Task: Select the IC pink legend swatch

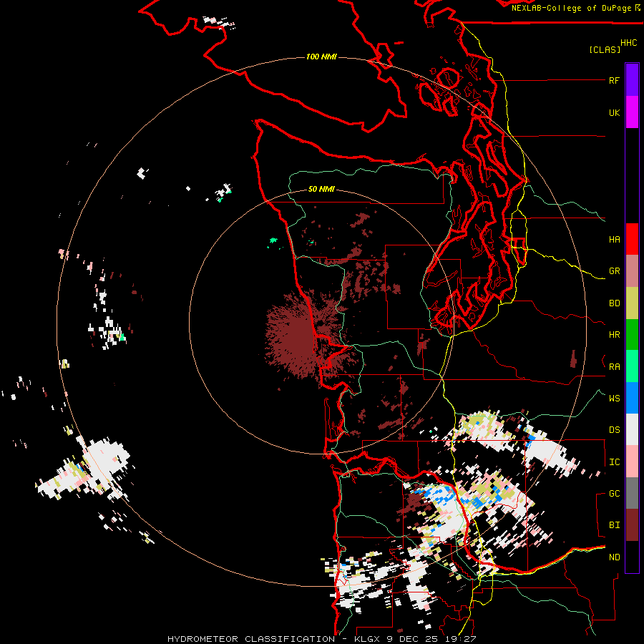Action: [632, 462]
